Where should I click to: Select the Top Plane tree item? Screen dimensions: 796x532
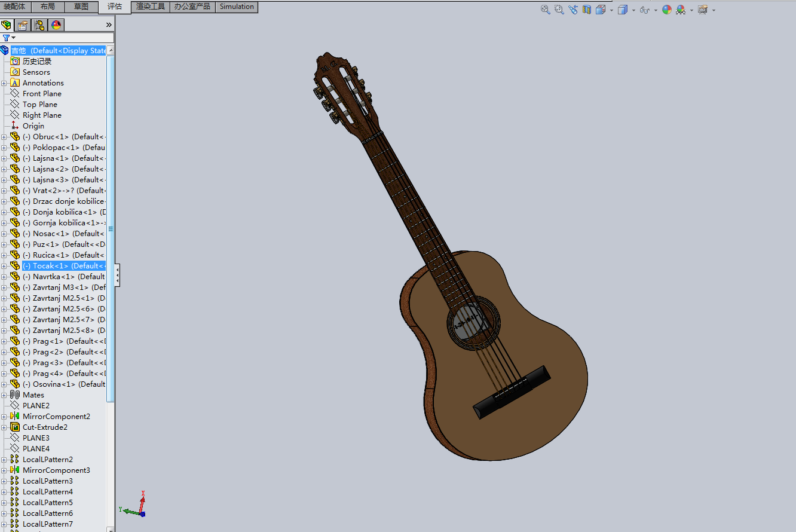click(x=40, y=105)
